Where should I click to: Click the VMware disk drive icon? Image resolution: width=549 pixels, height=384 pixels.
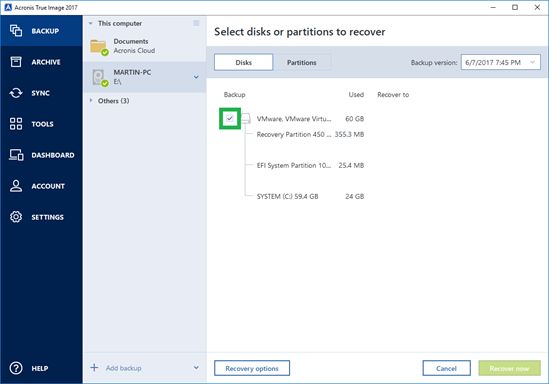246,119
